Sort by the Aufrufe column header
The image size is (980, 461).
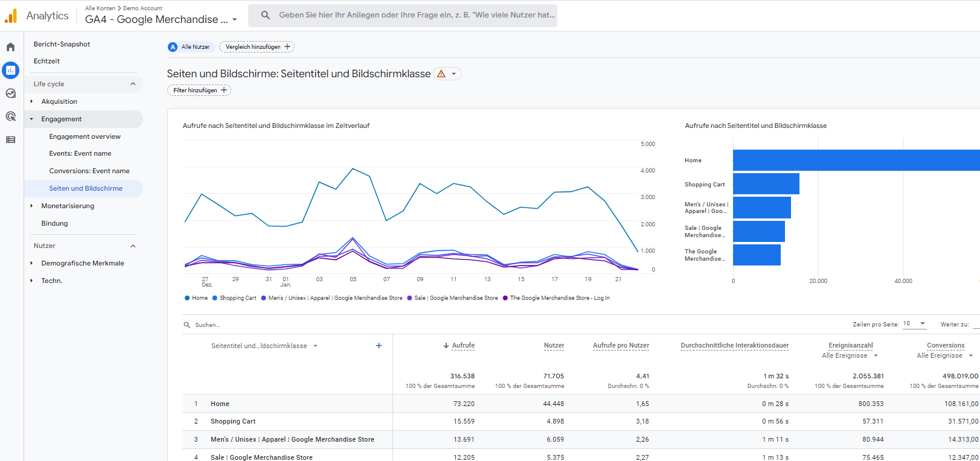point(463,346)
